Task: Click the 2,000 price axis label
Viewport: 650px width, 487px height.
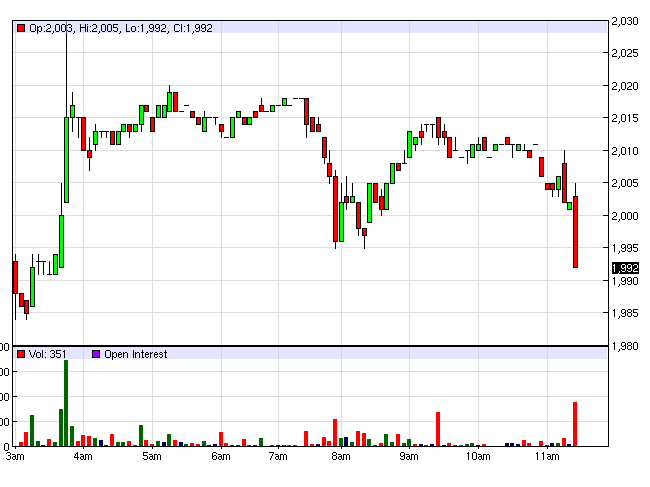Action: (625, 216)
